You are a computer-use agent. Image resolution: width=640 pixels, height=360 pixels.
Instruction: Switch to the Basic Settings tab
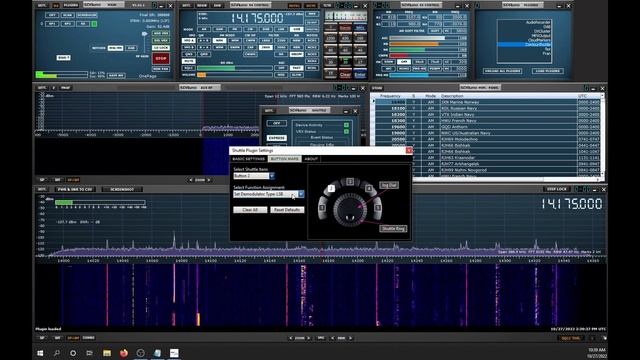point(249,159)
